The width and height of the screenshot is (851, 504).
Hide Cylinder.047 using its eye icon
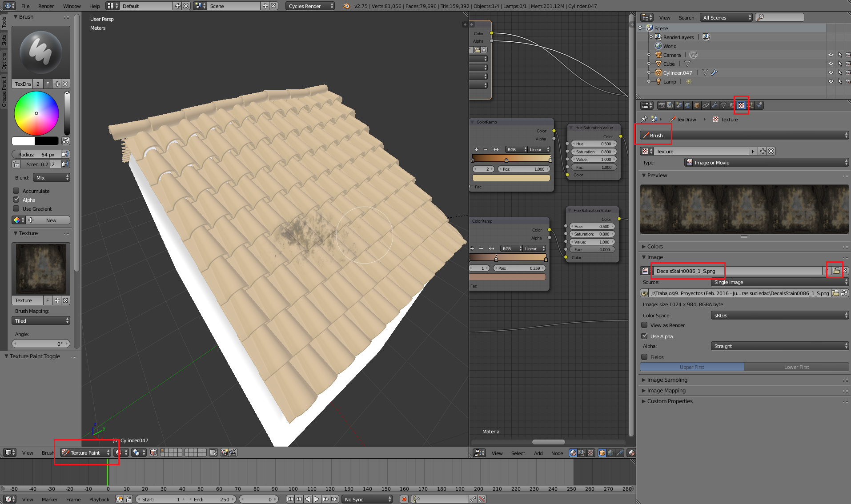click(x=831, y=72)
